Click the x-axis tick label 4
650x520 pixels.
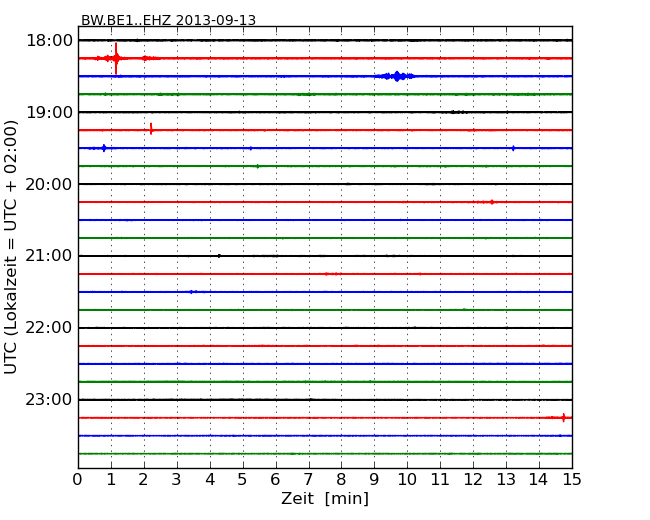click(210, 479)
